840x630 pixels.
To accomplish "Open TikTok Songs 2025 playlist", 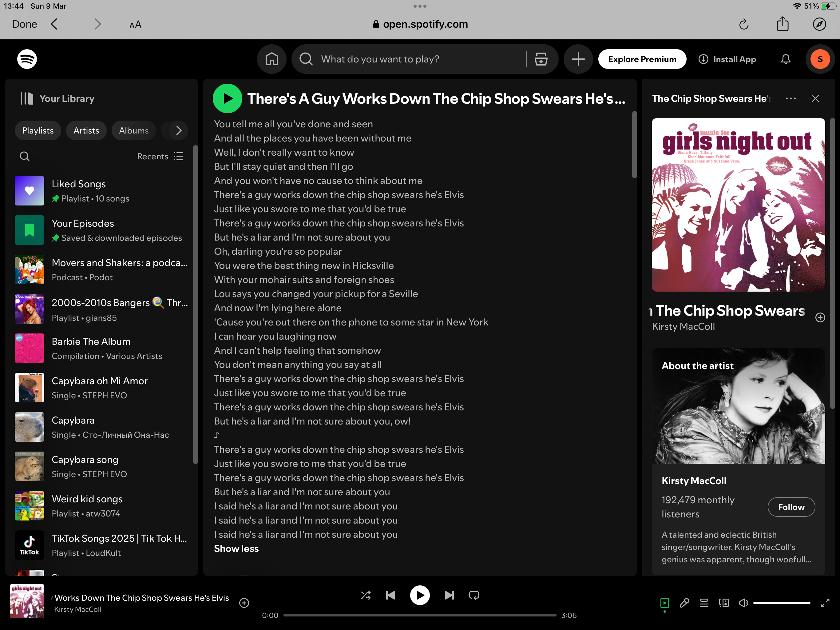I will click(101, 545).
